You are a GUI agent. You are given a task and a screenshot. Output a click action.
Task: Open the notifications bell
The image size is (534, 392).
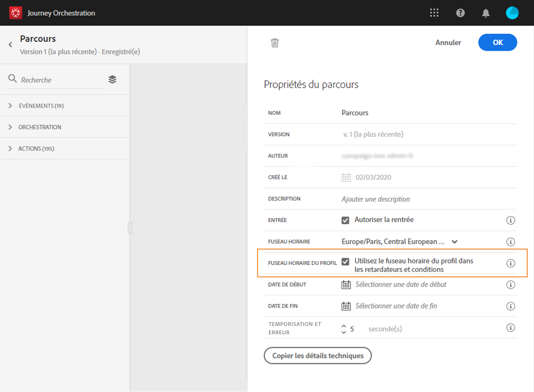click(486, 13)
